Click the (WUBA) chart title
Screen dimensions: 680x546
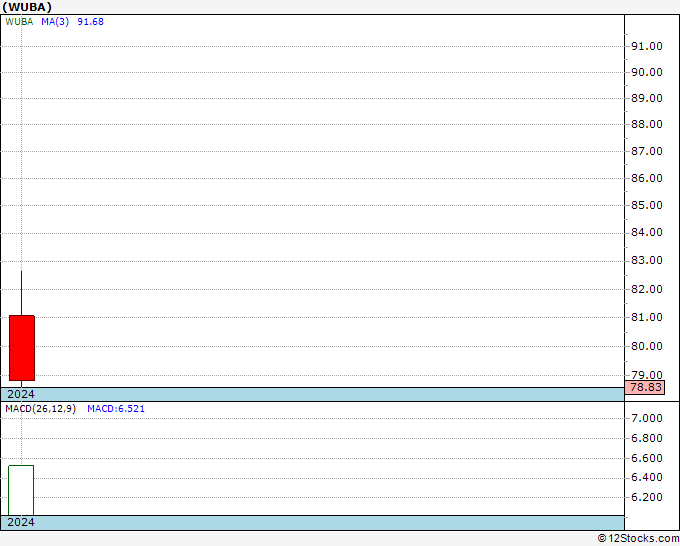tap(27, 7)
